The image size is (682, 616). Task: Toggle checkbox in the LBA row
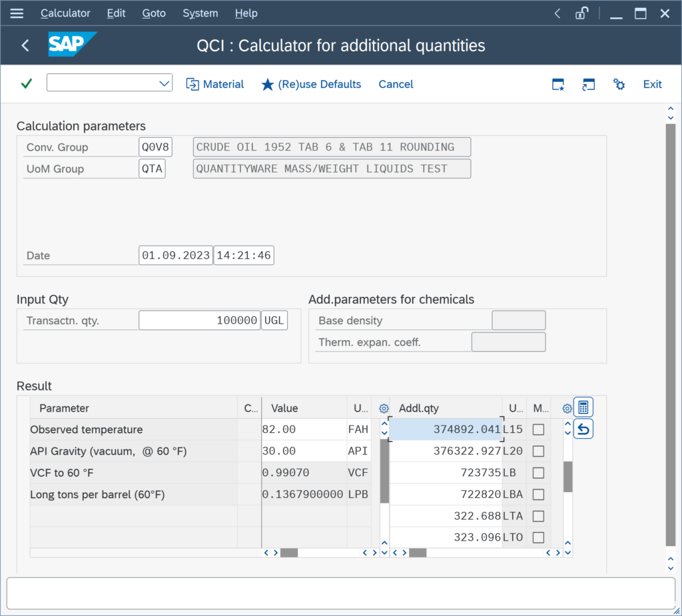[538, 494]
